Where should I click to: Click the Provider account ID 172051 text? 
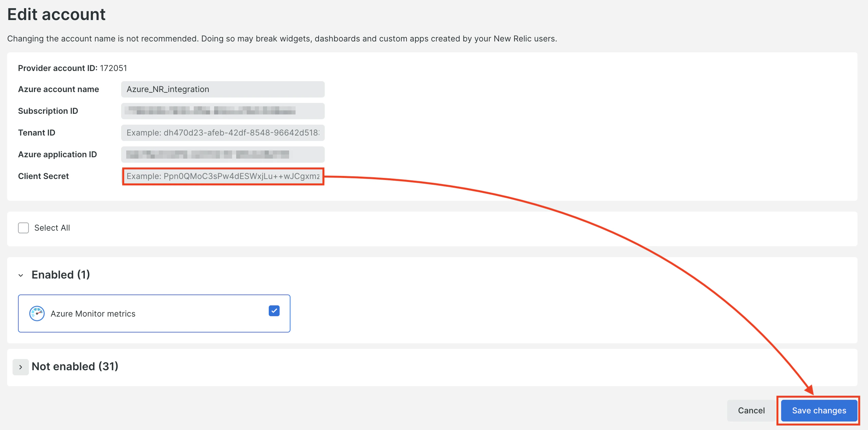[x=73, y=68]
